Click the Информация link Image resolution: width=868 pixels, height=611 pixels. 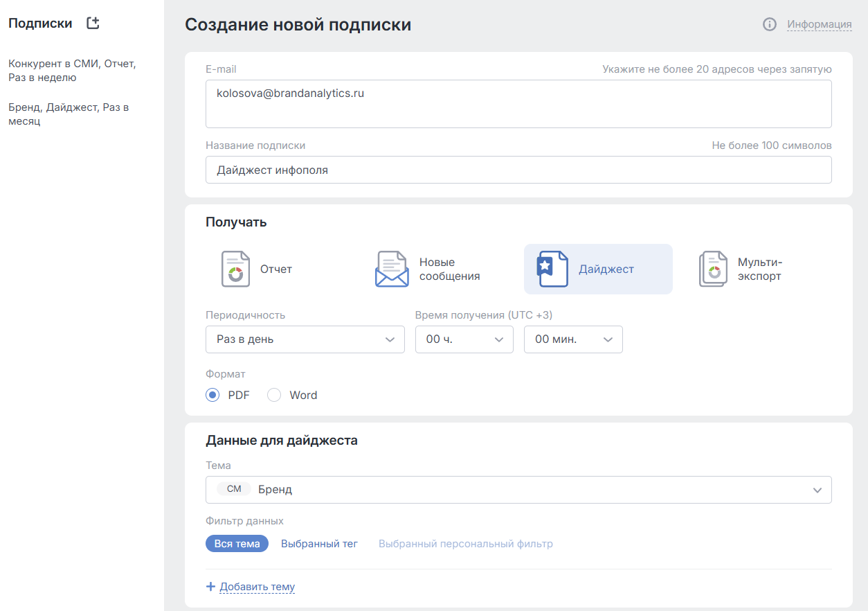point(820,24)
